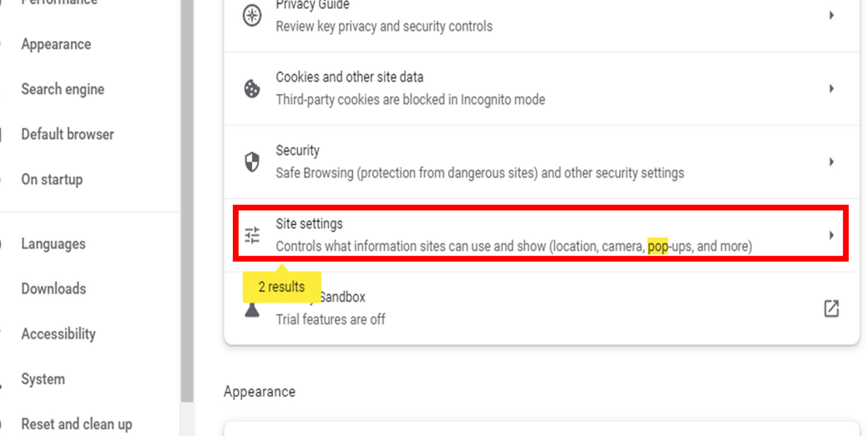This screenshot has width=868, height=436.
Task: Click the sidebar vertical scrollbar
Action: (187, 202)
